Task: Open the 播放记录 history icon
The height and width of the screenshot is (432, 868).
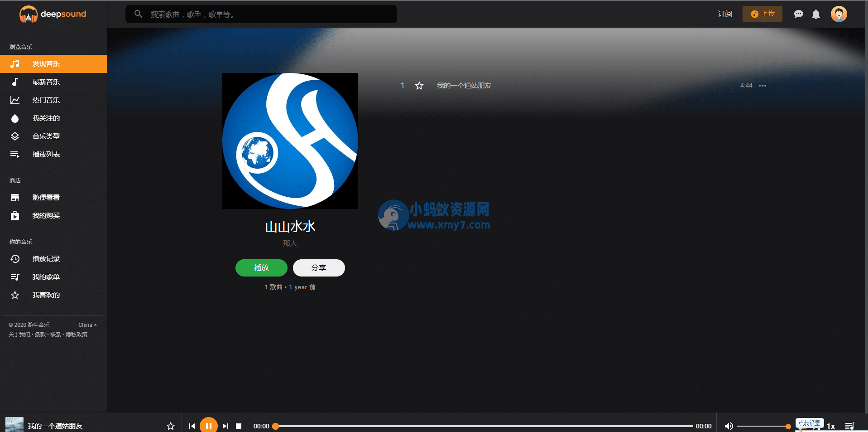Action: [15, 258]
